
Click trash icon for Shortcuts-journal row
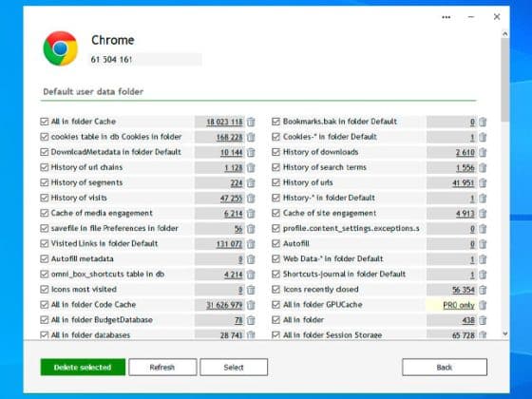[x=483, y=275]
